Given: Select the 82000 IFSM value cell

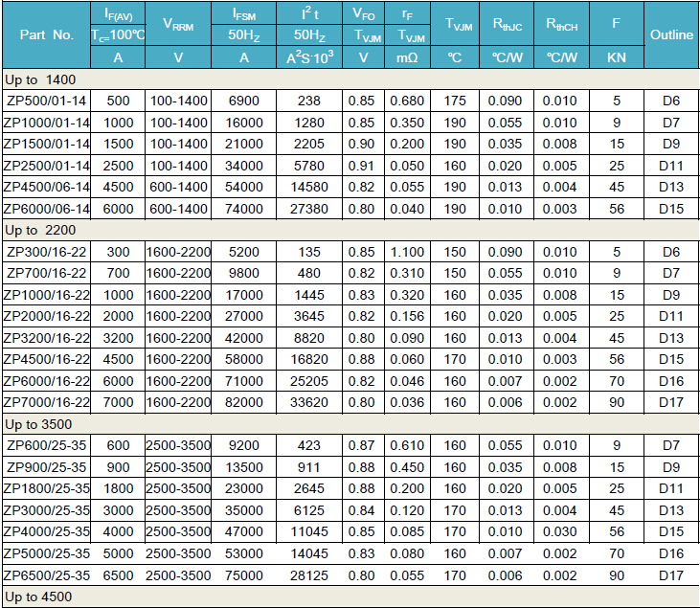Looking at the screenshot, I should 244,402.
